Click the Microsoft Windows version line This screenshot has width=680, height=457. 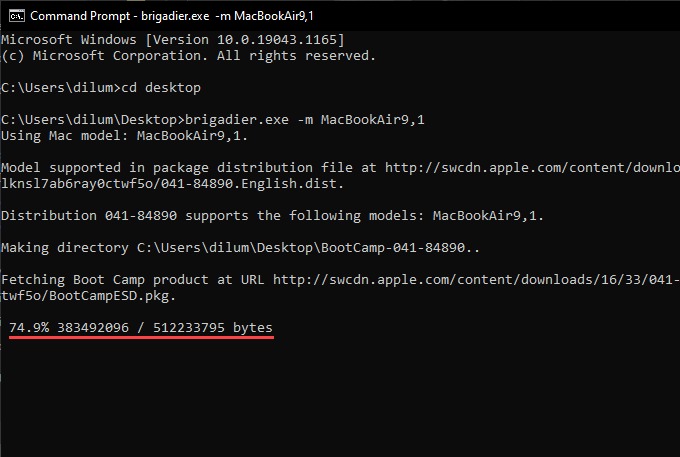[x=172, y=39]
